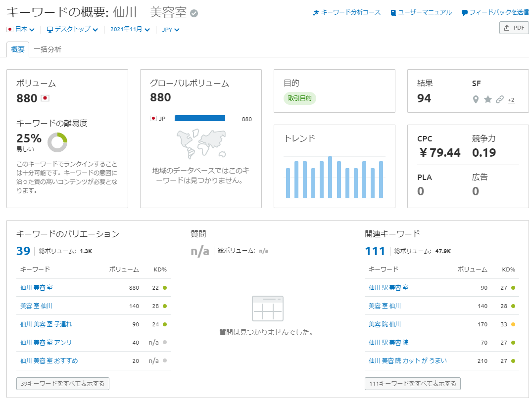The image size is (532, 401).
Task: Click the CPC value ¥79.44
Action: (440, 153)
